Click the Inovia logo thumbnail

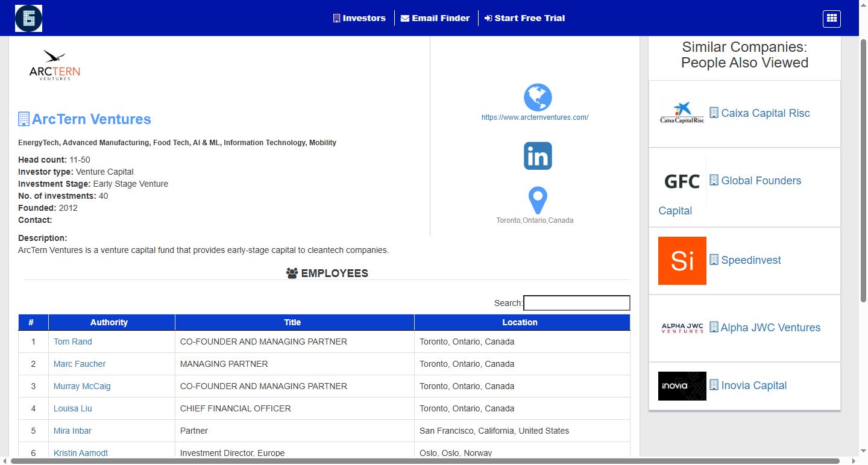(x=682, y=386)
